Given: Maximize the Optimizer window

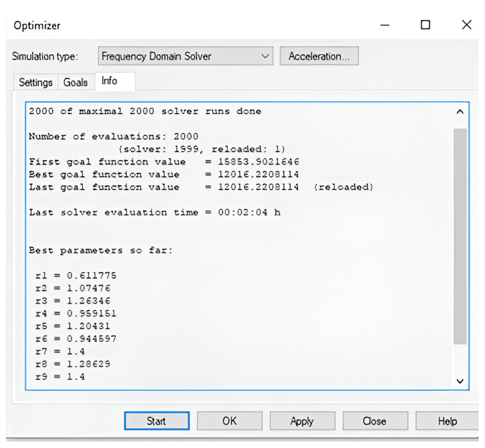Looking at the screenshot, I should click(x=425, y=25).
